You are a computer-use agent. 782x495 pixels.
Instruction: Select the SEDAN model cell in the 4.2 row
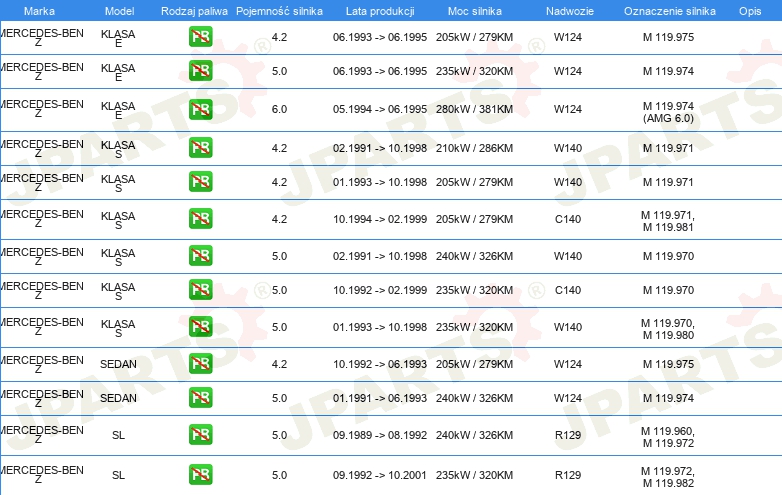click(x=118, y=364)
